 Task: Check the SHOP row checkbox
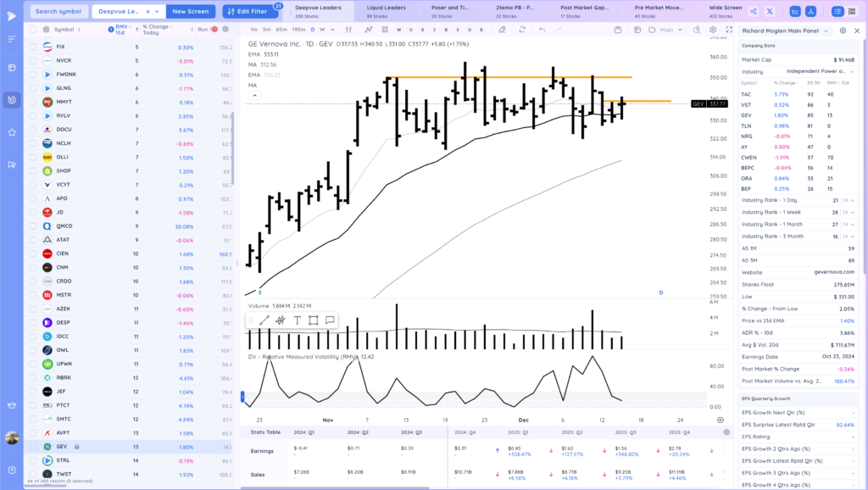click(x=33, y=171)
